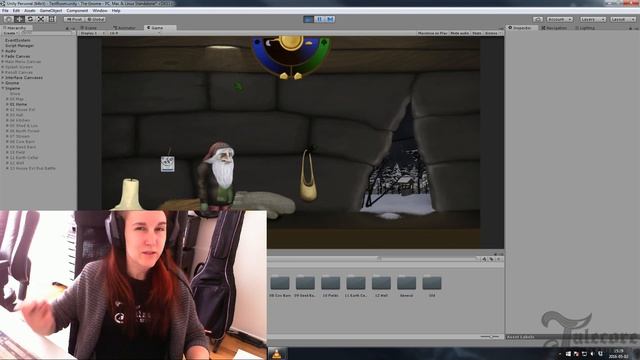Click the hanging note in game
The image size is (640, 360).
tap(168, 163)
